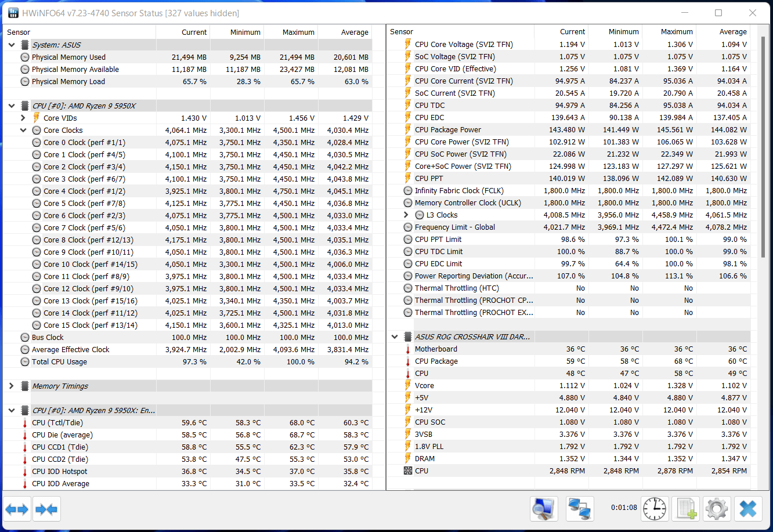
Task: Click the right panel Average column header
Action: 723,32
